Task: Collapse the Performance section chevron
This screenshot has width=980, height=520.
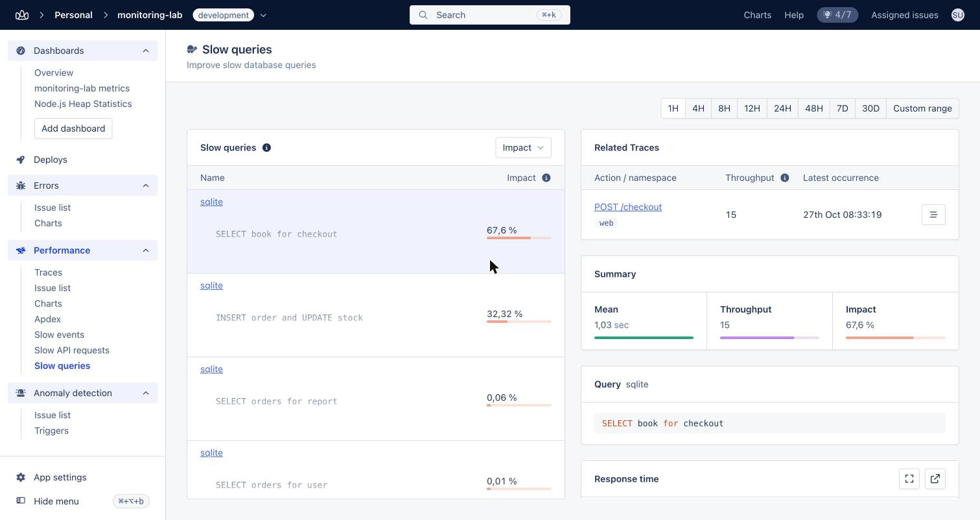Action: tap(146, 250)
